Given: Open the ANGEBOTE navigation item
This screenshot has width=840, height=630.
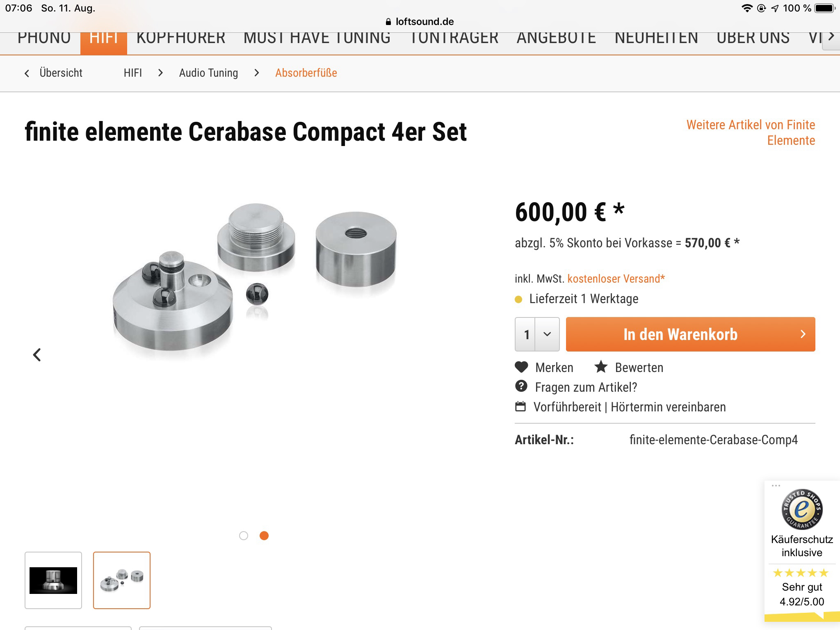Looking at the screenshot, I should coord(556,38).
